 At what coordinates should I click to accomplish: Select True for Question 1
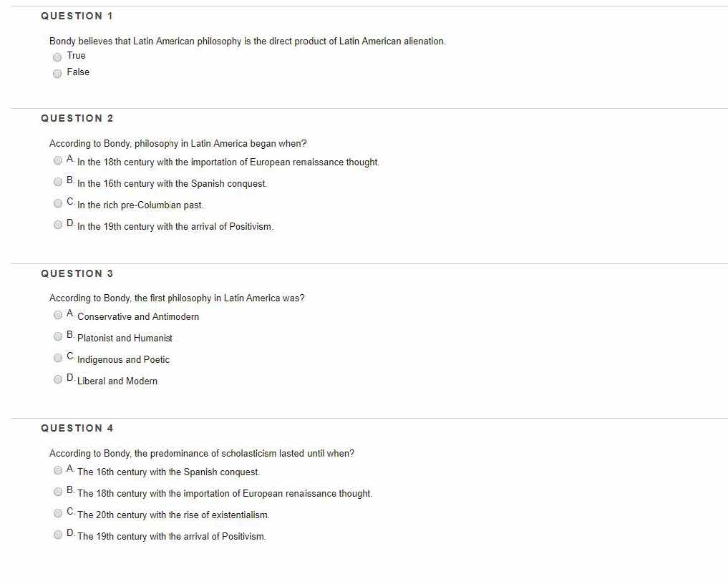point(57,57)
